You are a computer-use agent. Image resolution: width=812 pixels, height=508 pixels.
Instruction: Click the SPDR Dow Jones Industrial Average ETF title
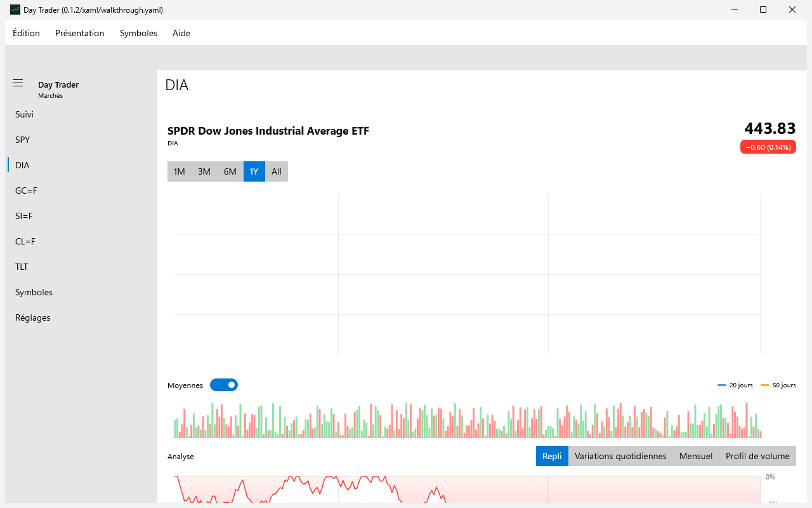(268, 131)
